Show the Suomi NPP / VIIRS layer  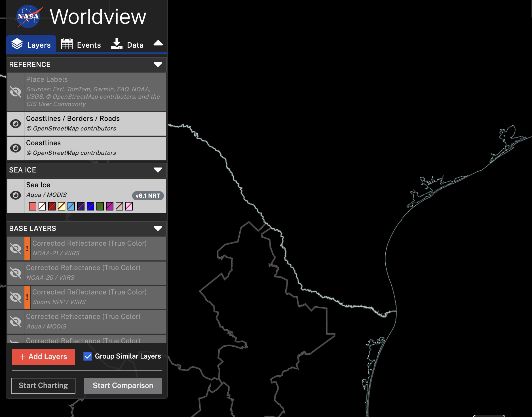(16, 297)
